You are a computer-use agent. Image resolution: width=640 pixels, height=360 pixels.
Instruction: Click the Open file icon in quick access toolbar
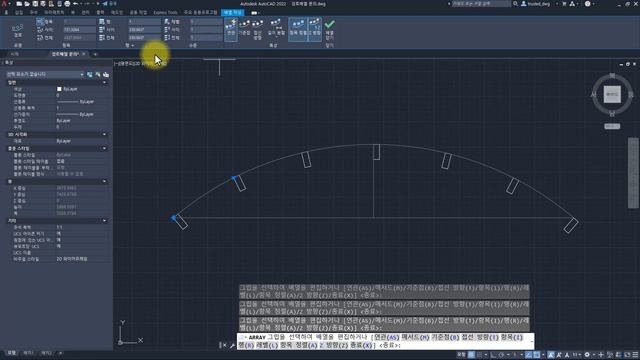[27, 4]
